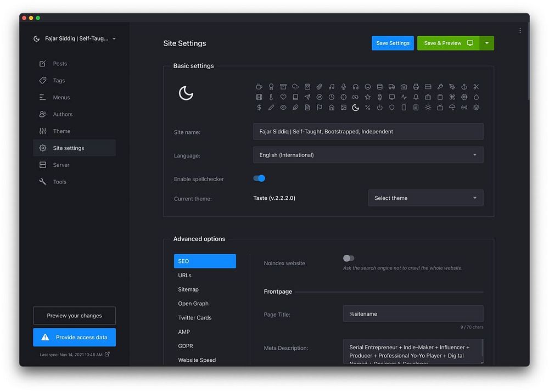Choose the TV site icon
The width and height of the screenshot is (549, 392).
(440, 108)
